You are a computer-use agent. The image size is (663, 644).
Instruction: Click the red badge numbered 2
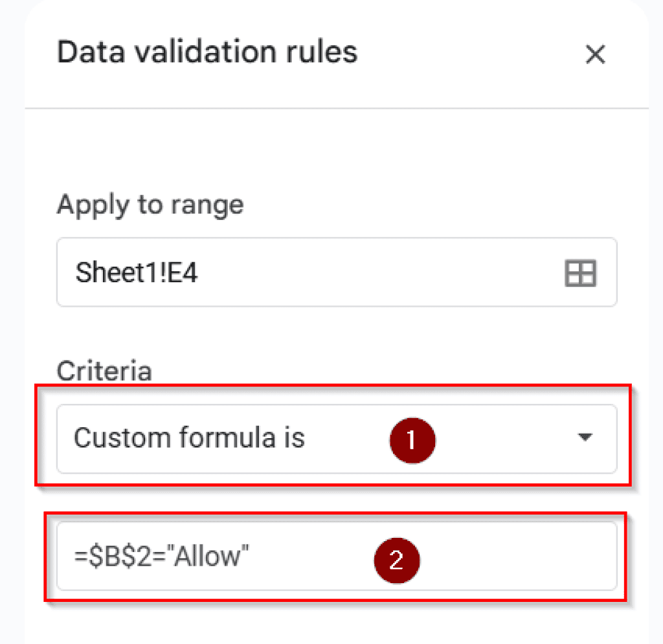[398, 561]
